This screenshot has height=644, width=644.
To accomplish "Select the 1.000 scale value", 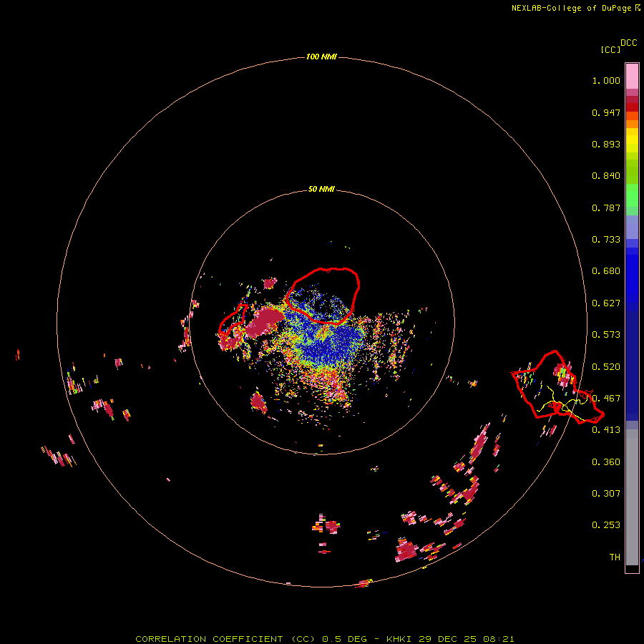I will click(x=606, y=80).
